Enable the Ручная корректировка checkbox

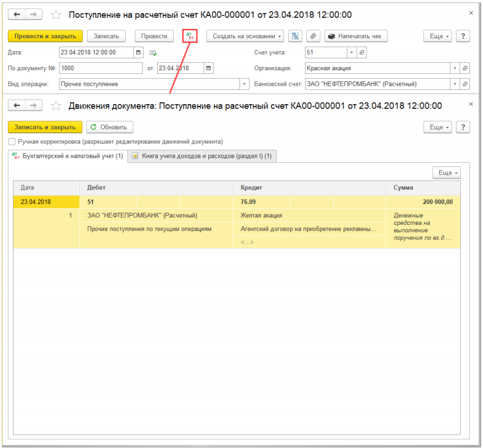(12, 142)
